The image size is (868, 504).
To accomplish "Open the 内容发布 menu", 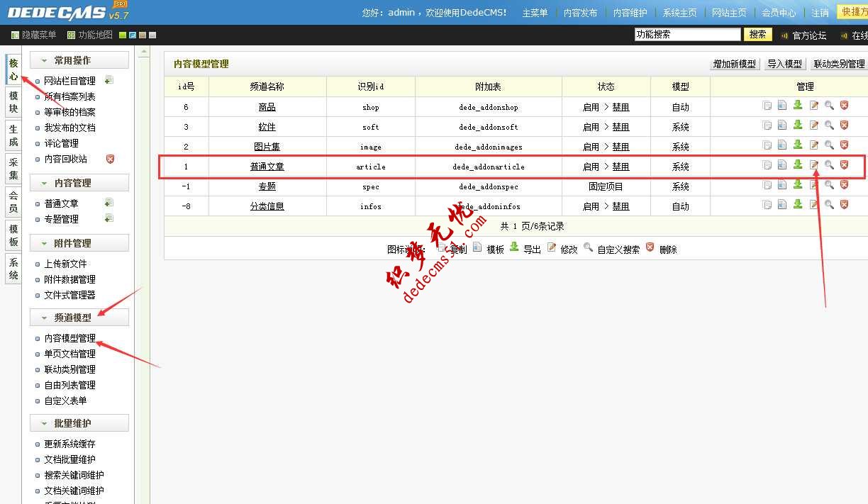I will [x=580, y=11].
